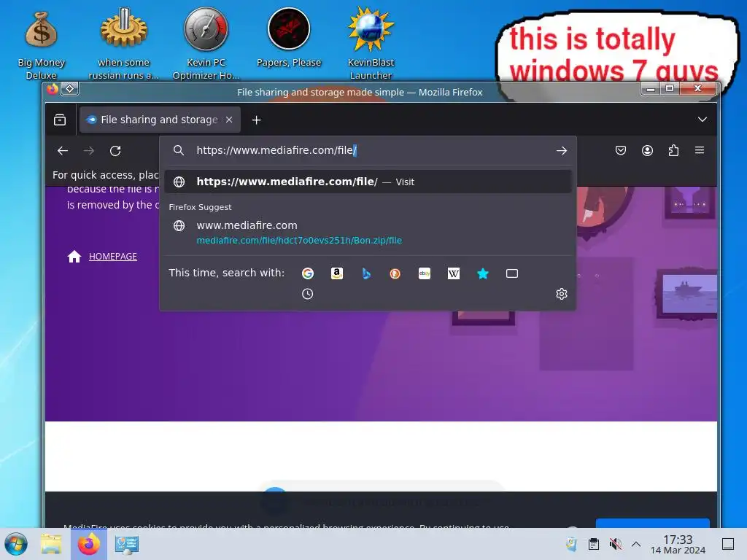Click the Firefox forward arrow
The width and height of the screenshot is (747, 560).
[x=89, y=151]
